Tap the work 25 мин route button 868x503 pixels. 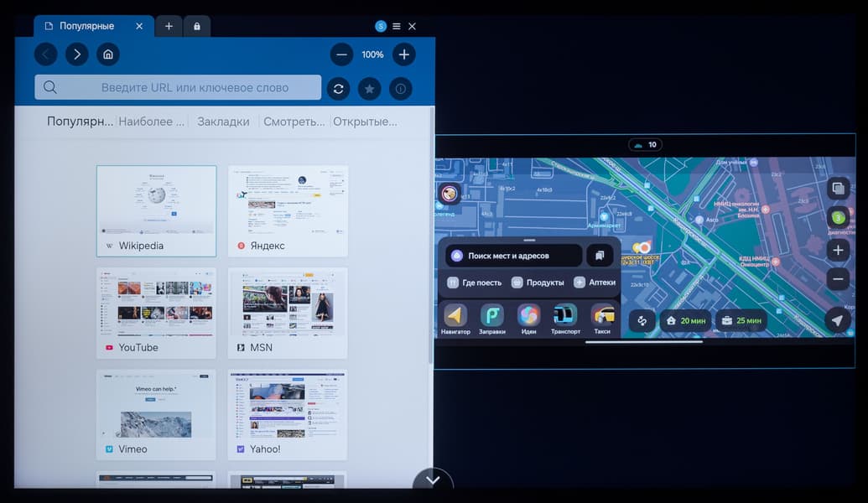742,320
